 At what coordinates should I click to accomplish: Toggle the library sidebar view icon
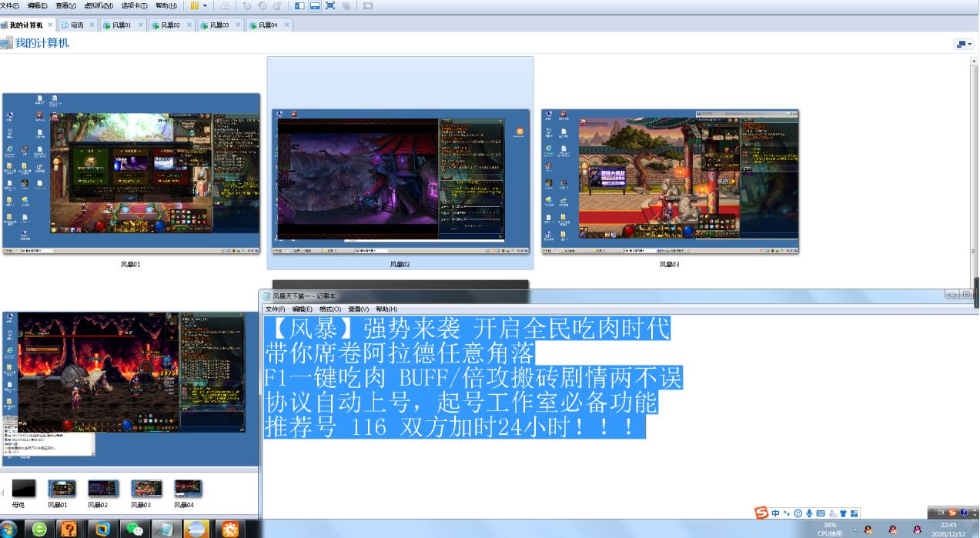[299, 5]
